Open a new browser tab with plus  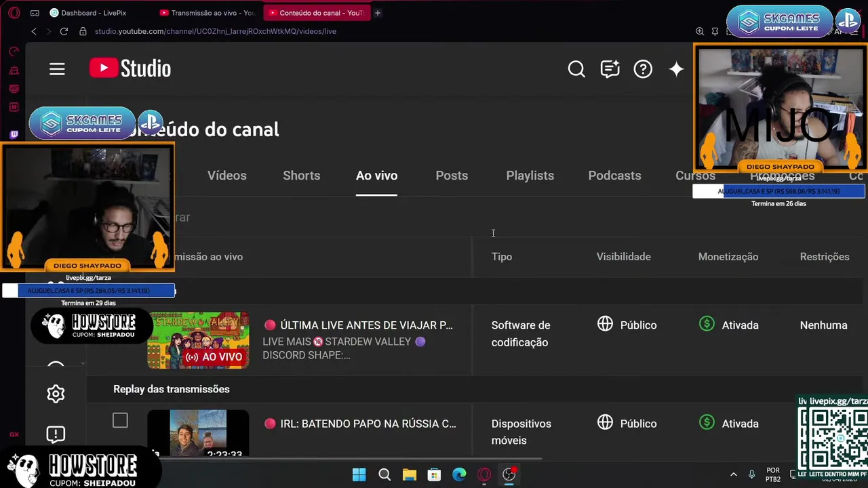pos(378,13)
